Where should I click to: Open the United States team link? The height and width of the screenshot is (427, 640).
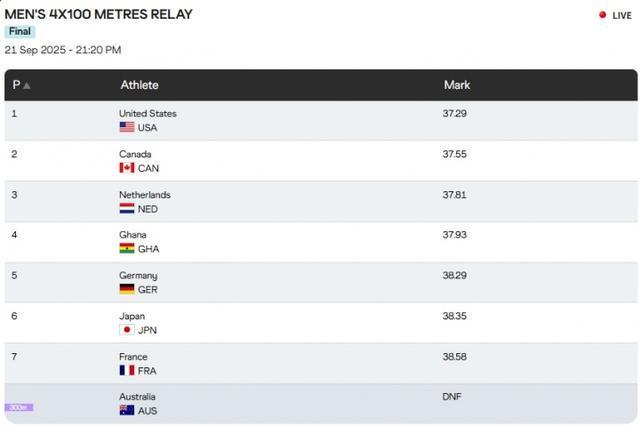point(148,113)
